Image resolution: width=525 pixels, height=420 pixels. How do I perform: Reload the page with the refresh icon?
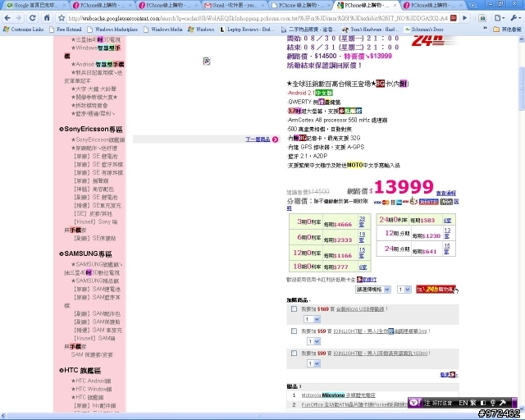33,18
